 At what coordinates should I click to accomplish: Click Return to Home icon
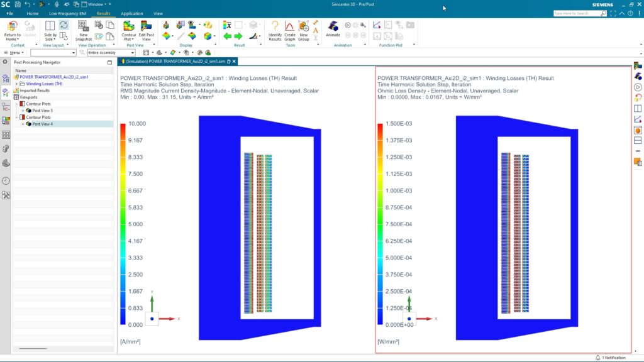pos(13,29)
